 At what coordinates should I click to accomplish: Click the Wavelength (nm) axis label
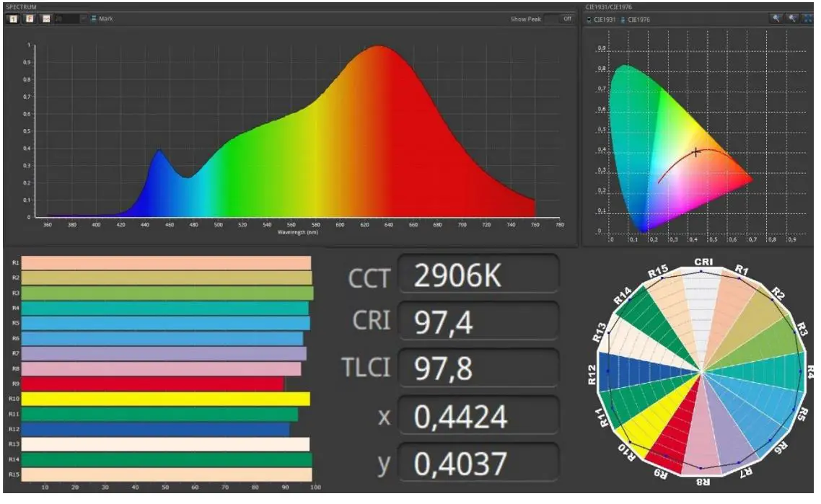coord(297,232)
